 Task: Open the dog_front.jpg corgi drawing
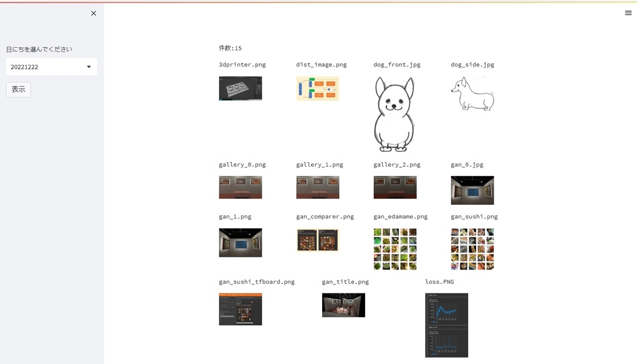(x=394, y=113)
